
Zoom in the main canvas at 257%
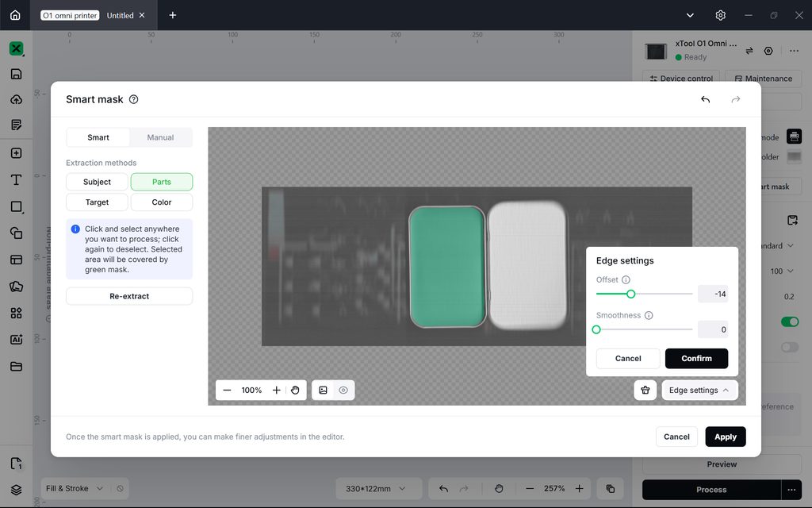click(580, 489)
